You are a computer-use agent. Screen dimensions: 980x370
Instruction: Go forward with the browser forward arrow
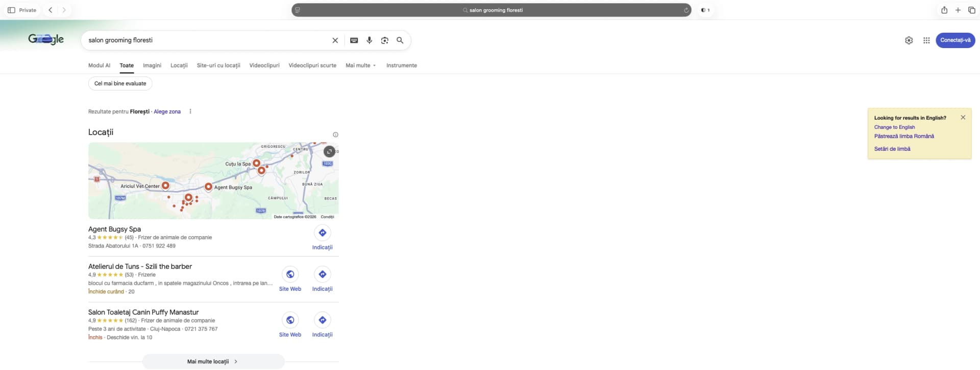64,10
